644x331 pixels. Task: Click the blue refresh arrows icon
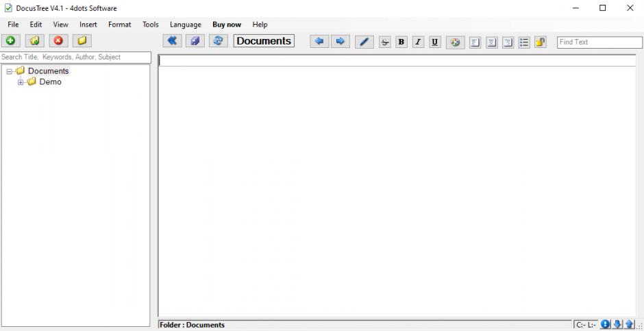point(218,40)
